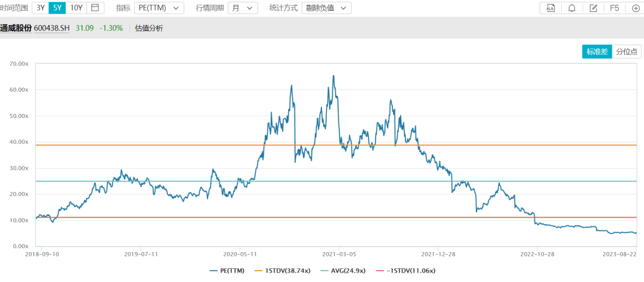Click the 31.09 stock price value
Image resolution: width=644 pixels, height=282 pixels.
point(85,29)
